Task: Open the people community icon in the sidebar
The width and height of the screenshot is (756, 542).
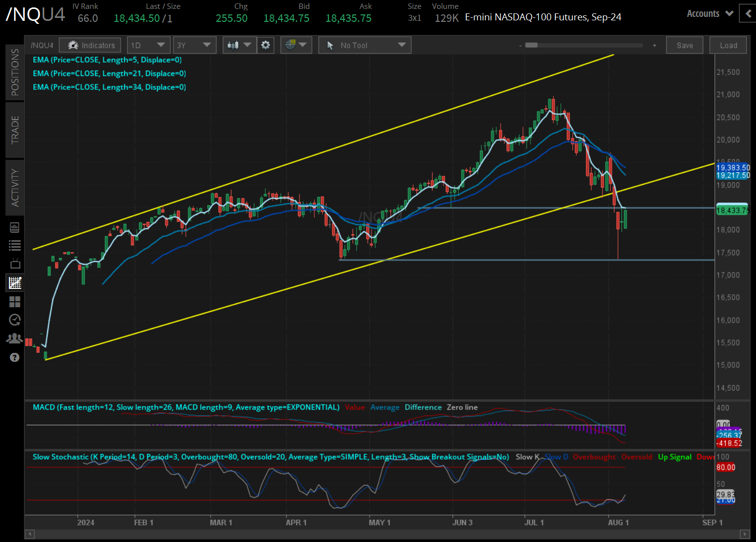Action: pos(15,339)
